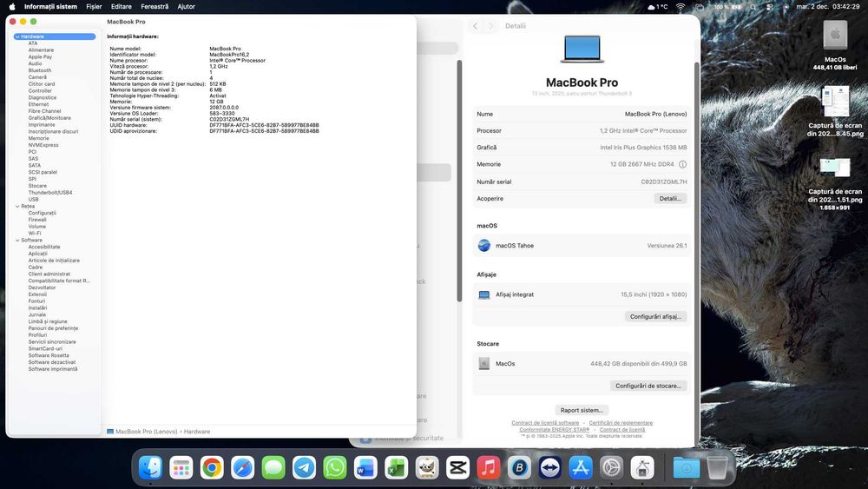This screenshot has height=489, width=868.
Task: Click the settings sidebar scrollbar
Action: tap(459, 181)
